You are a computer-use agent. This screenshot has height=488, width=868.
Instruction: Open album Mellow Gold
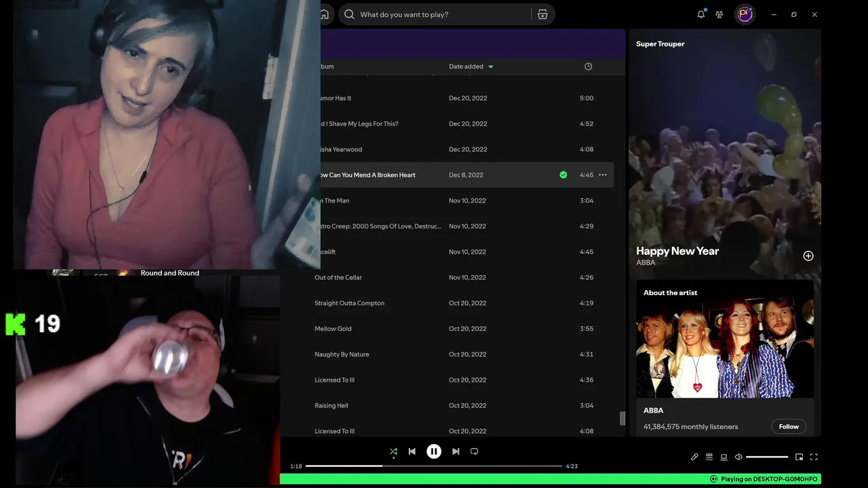pos(333,329)
